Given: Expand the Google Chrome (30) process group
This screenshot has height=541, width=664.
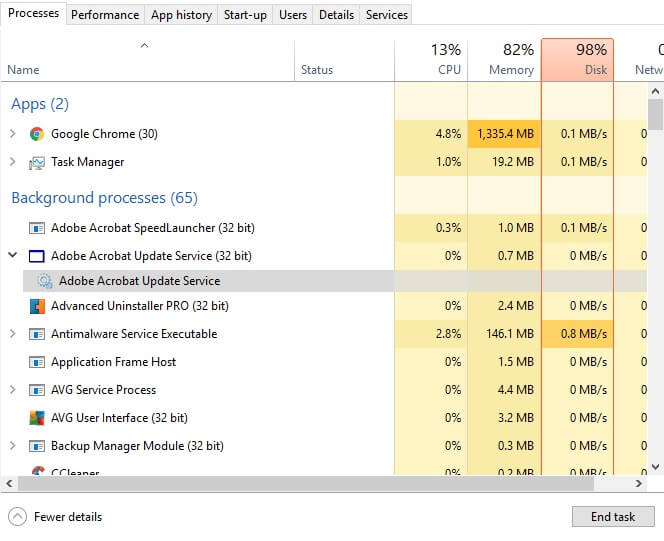Looking at the screenshot, I should click(x=13, y=134).
